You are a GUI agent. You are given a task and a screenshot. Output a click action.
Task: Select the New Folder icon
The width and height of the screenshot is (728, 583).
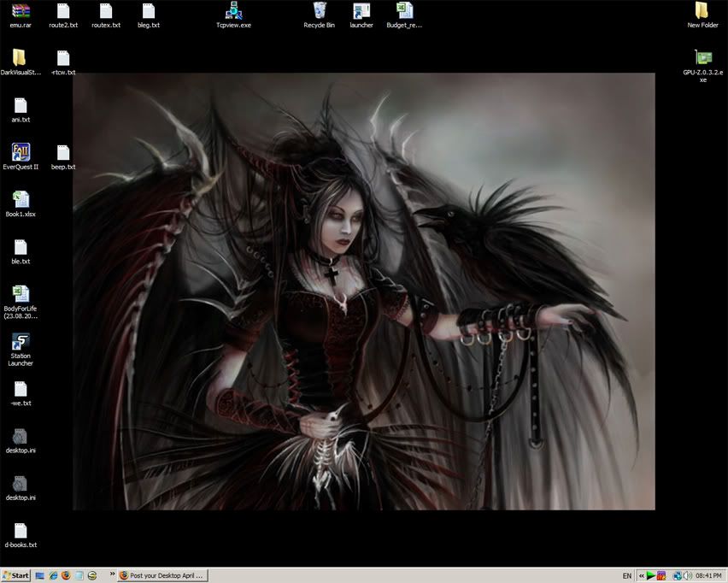(x=702, y=11)
